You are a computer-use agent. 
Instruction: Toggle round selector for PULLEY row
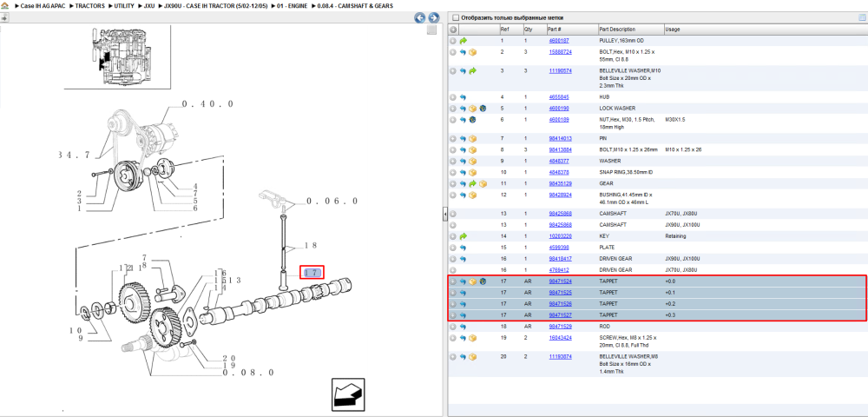pyautogui.click(x=453, y=41)
